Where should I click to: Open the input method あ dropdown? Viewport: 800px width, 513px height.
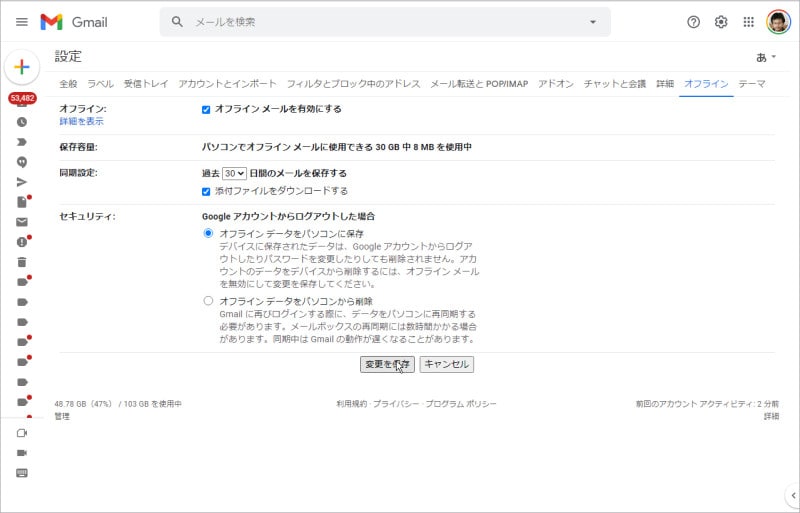766,57
